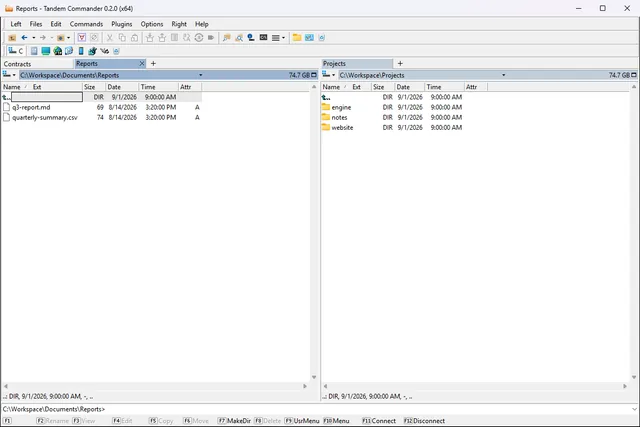
Task: Click the Copy to clipboard icon
Action: point(122,38)
